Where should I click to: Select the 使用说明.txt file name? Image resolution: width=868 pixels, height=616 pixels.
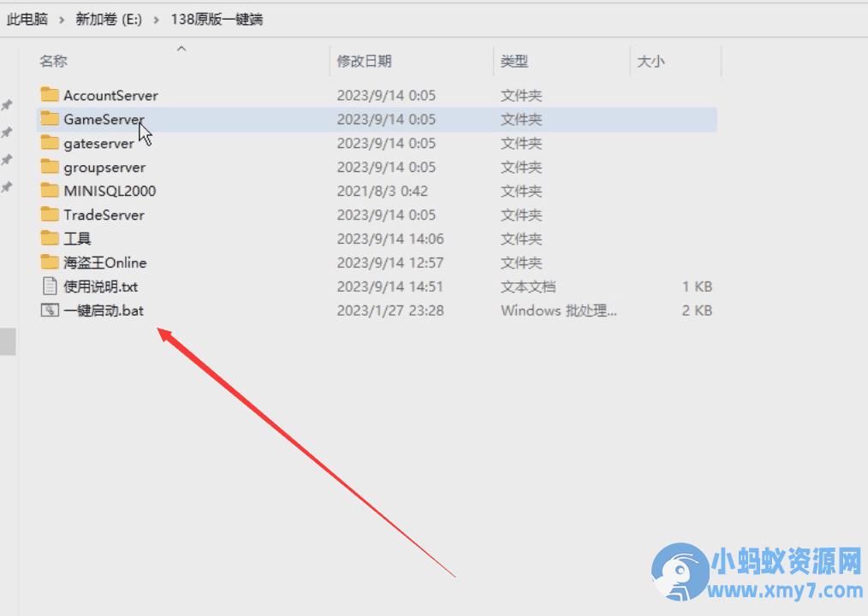(x=101, y=286)
